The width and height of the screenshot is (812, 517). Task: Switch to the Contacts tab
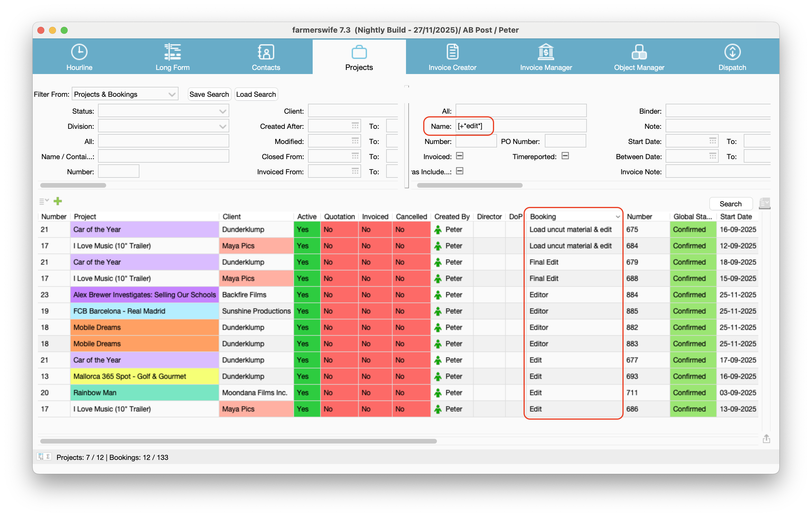click(x=266, y=57)
